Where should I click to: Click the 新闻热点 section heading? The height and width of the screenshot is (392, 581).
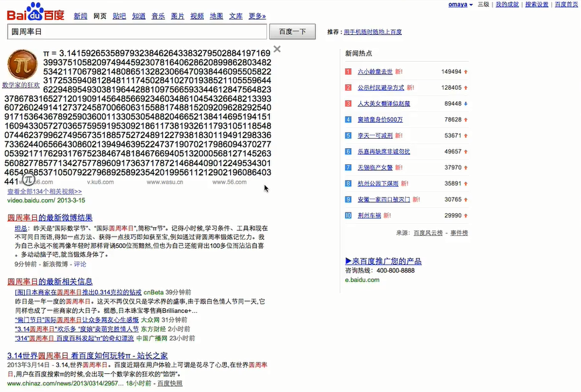359,54
